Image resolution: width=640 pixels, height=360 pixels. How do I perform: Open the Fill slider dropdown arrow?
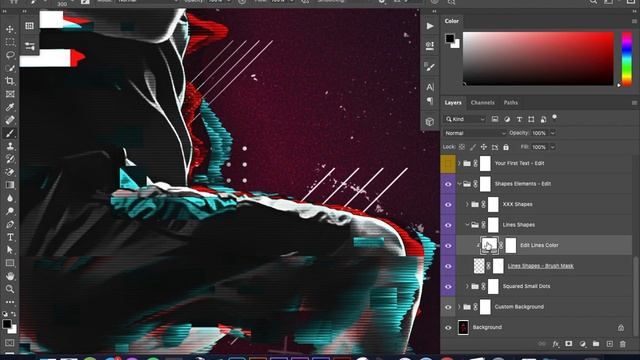[x=553, y=147]
